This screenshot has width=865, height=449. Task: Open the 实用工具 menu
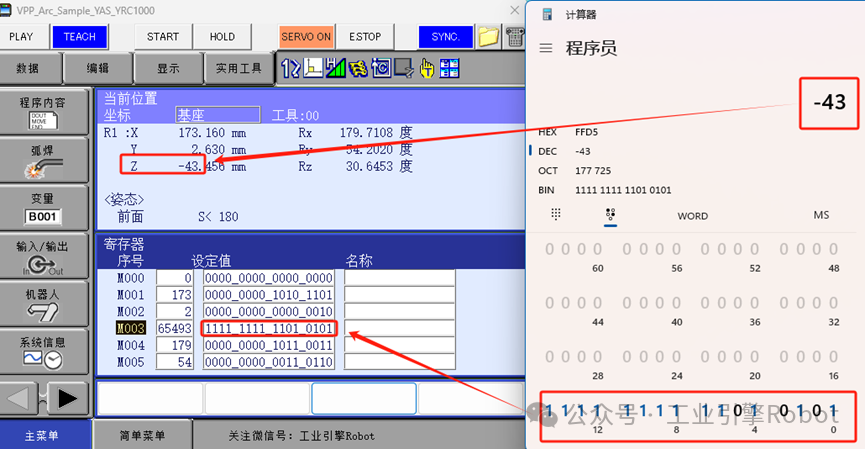238,68
